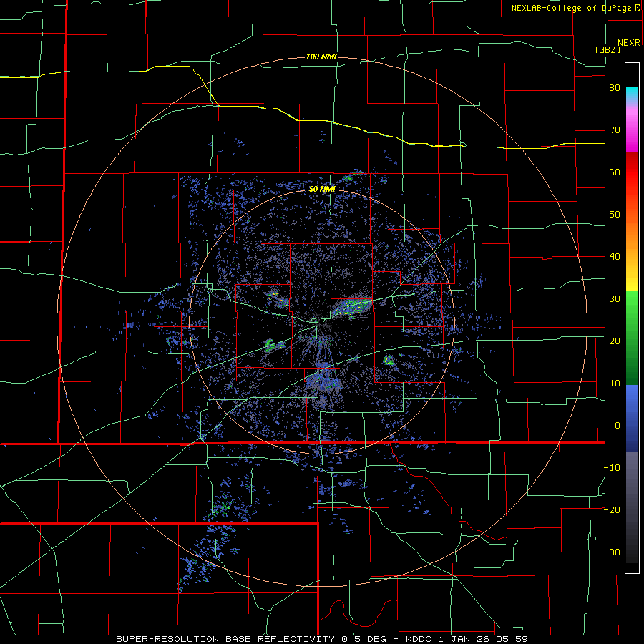Click the 100 NMI range ring label
Viewport: 644px width, 644px height.
pos(321,57)
